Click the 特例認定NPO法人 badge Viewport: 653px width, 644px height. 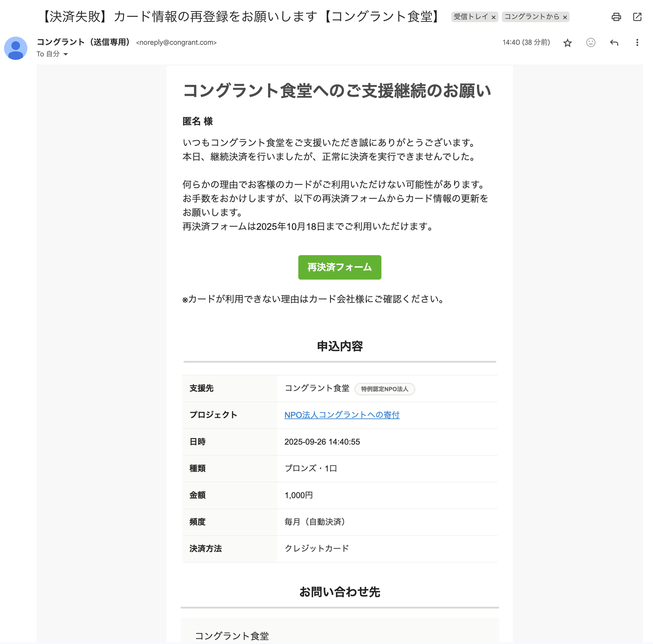384,389
